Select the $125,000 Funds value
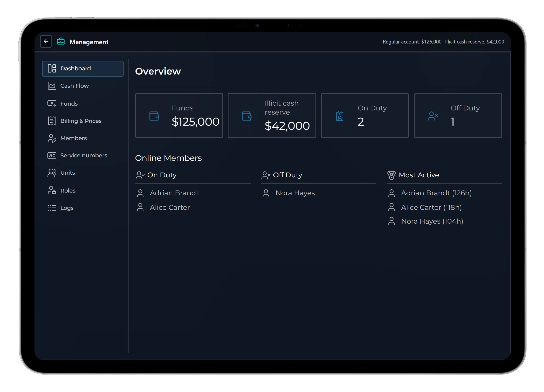 pos(195,122)
